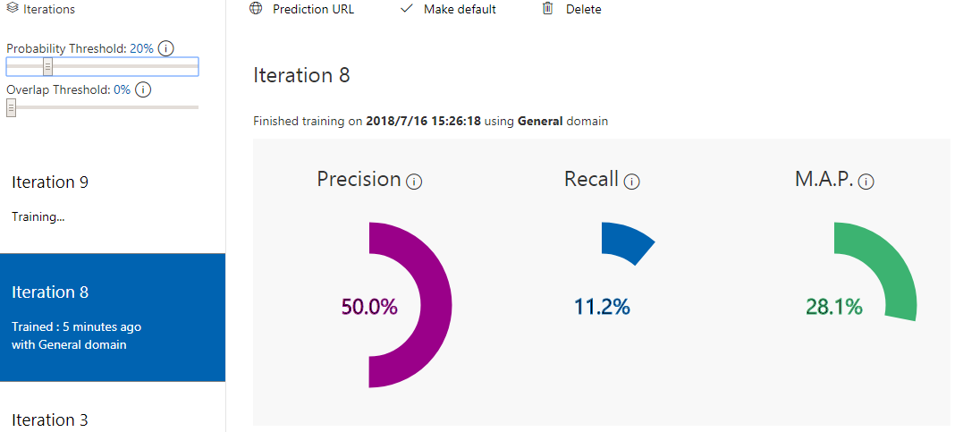This screenshot has width=980, height=432.
Task: Click the blue Recall chart arc
Action: pos(627,242)
